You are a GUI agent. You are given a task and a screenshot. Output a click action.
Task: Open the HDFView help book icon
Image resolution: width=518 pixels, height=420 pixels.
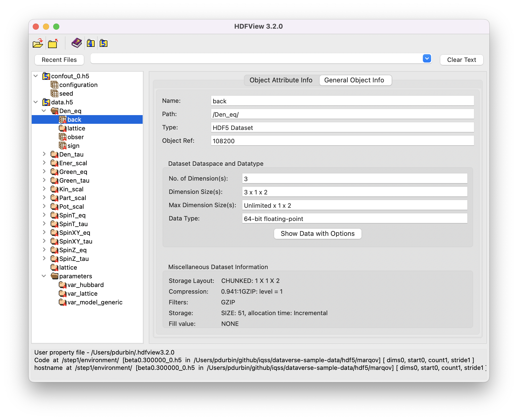pos(76,42)
